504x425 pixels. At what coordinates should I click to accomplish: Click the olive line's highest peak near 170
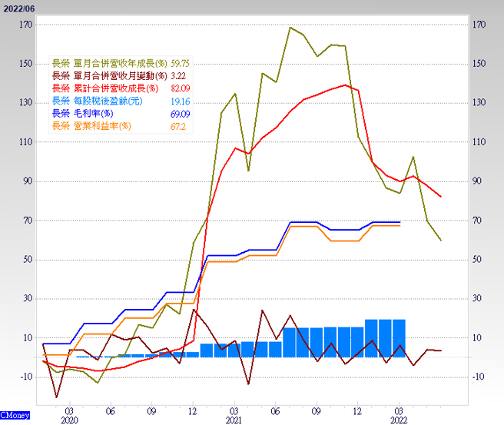[x=290, y=28]
